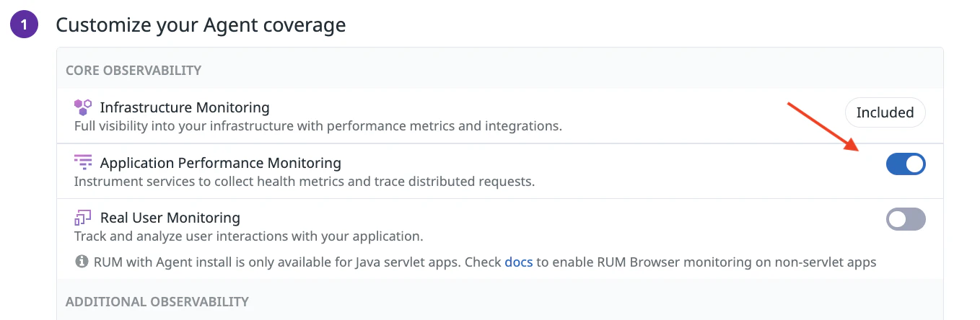Click the red arrow annotation
Screen dimensions: 980x320
pyautogui.click(x=821, y=127)
